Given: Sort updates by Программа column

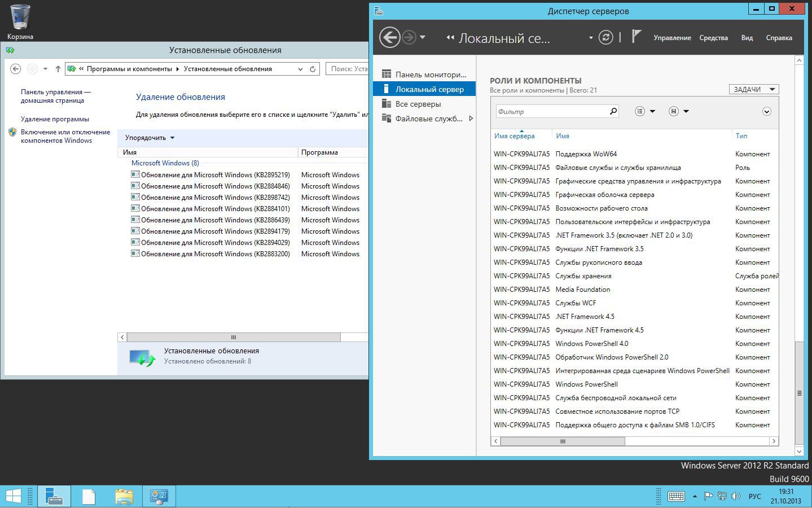Looking at the screenshot, I should click(333, 152).
